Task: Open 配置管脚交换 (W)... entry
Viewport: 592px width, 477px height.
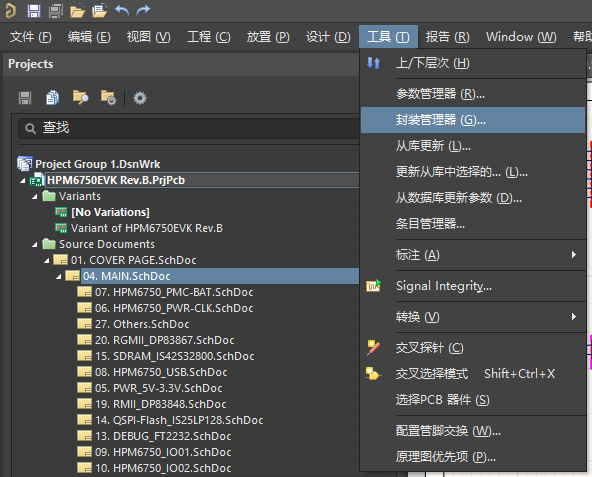Action: click(x=473, y=431)
